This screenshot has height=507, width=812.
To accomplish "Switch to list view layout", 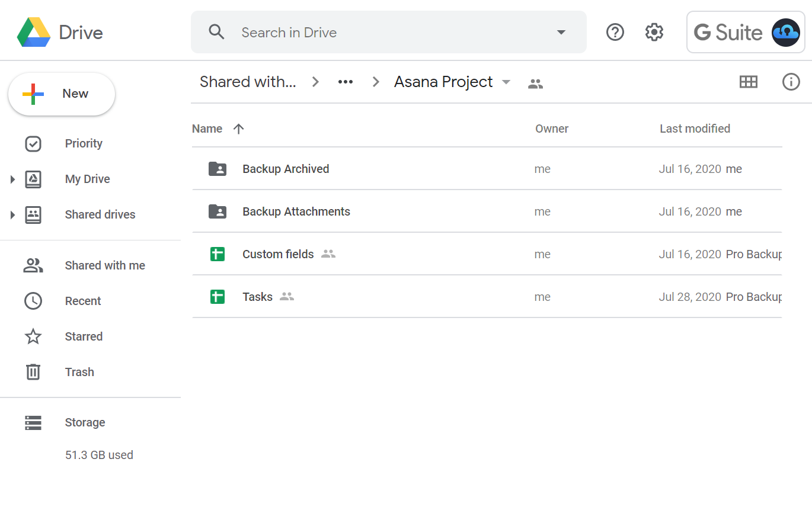I will click(749, 82).
